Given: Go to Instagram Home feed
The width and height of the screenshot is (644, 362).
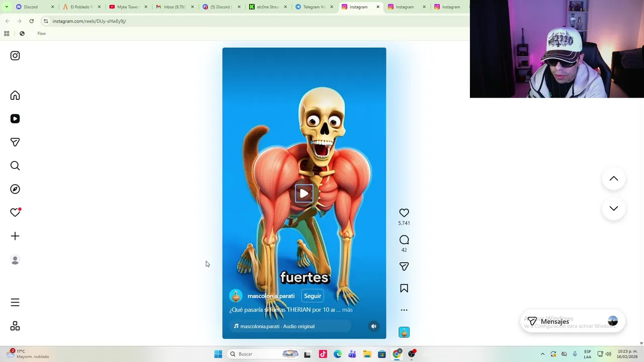Looking at the screenshot, I should click(15, 96).
